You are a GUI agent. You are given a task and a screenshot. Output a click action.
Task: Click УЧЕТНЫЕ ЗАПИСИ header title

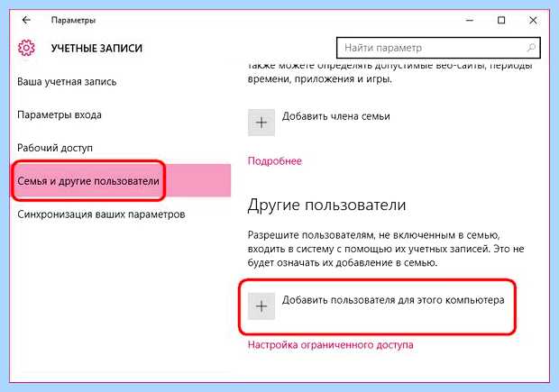(x=96, y=49)
